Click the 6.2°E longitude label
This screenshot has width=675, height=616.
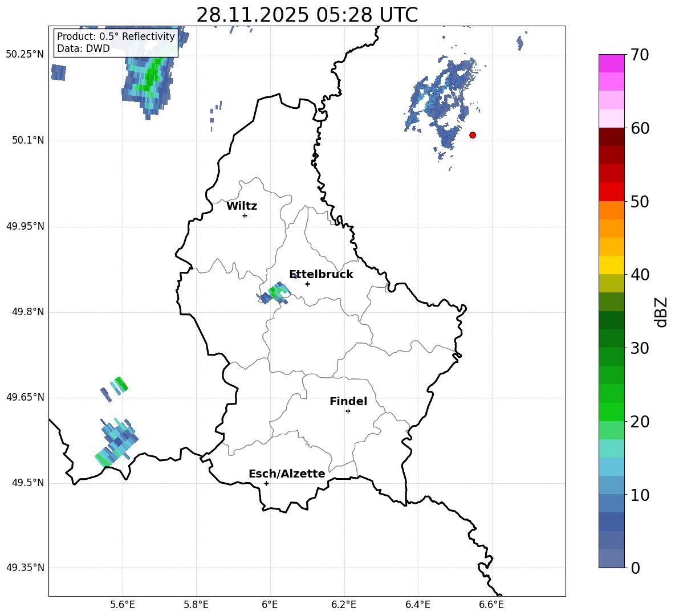[x=344, y=605]
